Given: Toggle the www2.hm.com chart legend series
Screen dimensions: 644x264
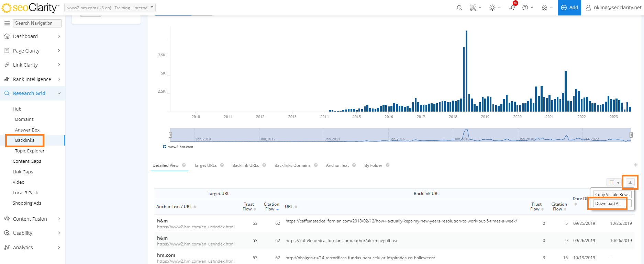Looking at the screenshot, I should [x=178, y=147].
